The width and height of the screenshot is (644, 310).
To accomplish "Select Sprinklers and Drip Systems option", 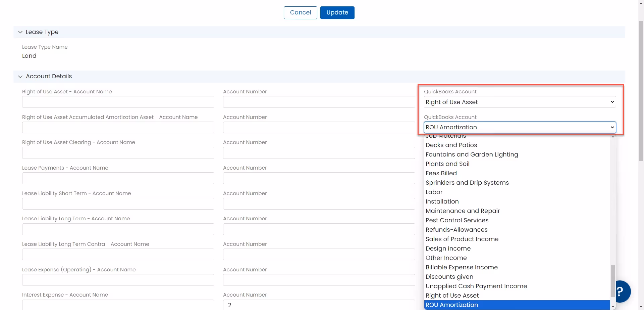I will point(517,183).
